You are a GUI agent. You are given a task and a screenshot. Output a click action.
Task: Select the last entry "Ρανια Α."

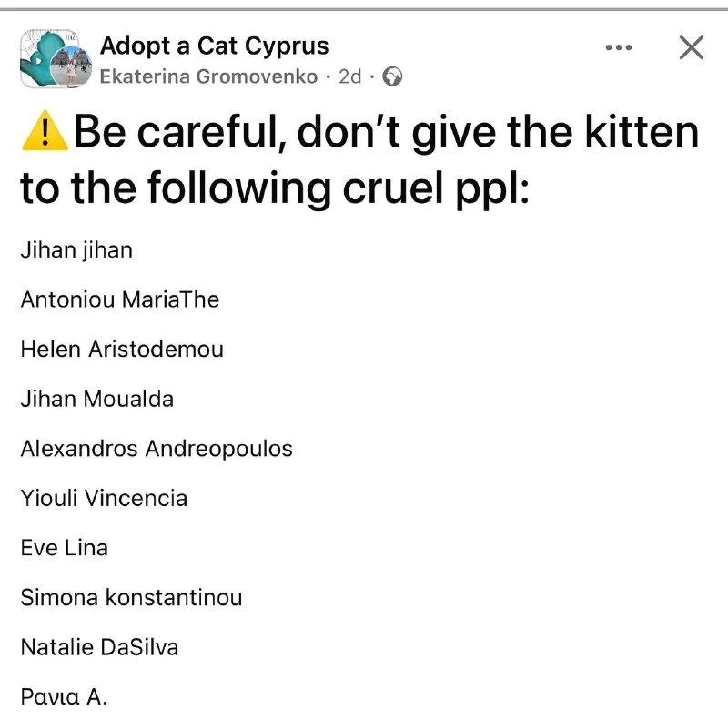64,697
